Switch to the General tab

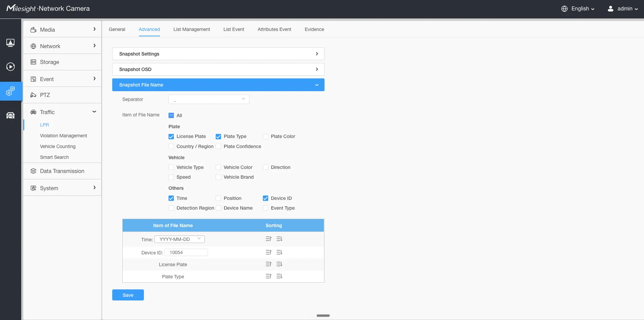pyautogui.click(x=117, y=29)
